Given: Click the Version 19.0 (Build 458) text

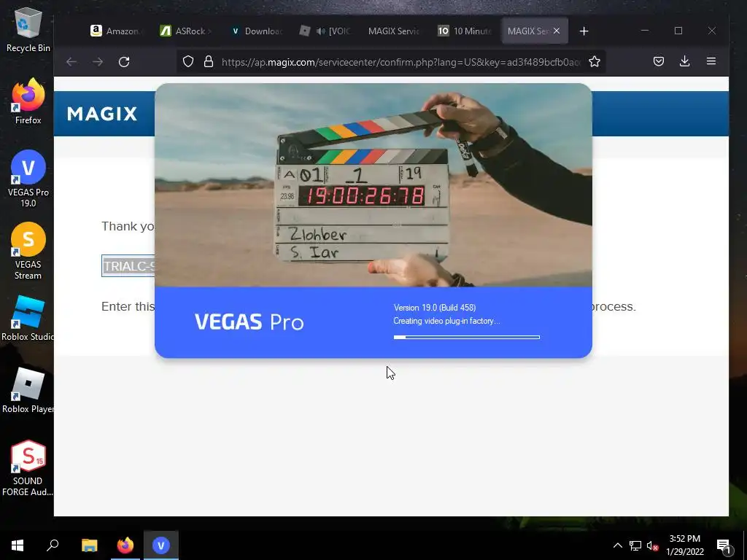Looking at the screenshot, I should 435,308.
